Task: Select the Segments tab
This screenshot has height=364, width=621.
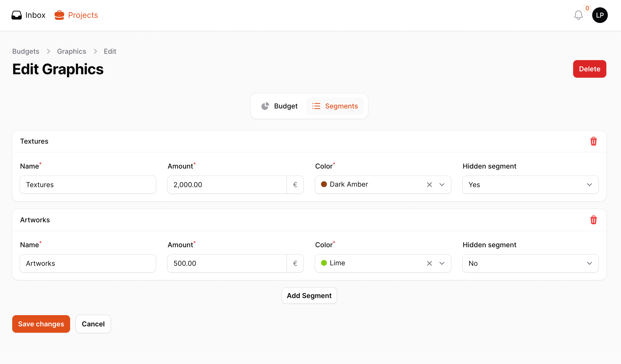Action: click(335, 106)
